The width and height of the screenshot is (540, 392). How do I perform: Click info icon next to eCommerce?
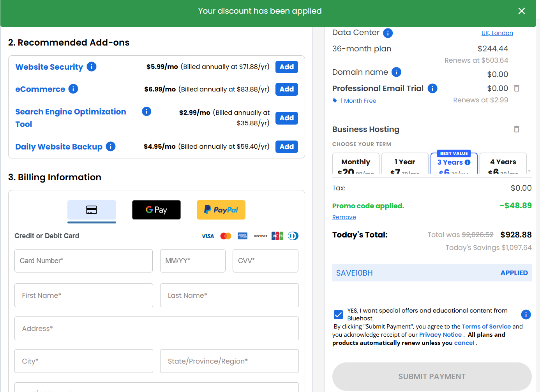[x=73, y=89]
